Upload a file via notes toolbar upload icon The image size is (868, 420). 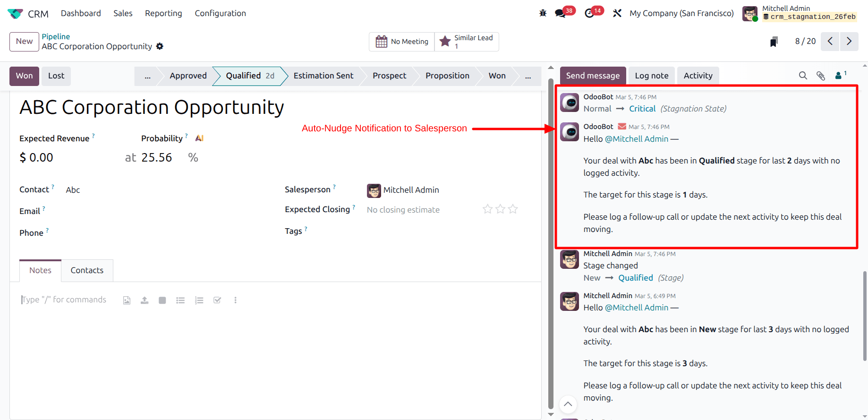(x=145, y=300)
